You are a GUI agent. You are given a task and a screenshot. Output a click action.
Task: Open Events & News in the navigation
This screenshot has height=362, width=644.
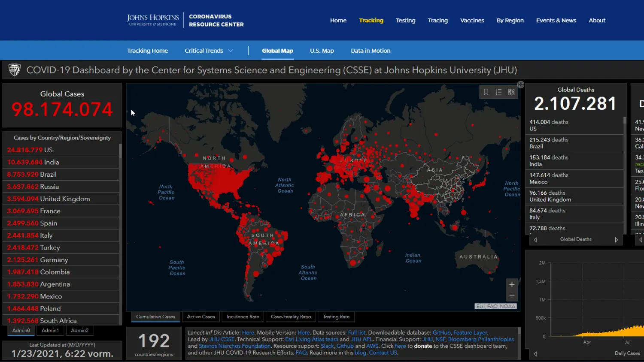click(x=556, y=20)
